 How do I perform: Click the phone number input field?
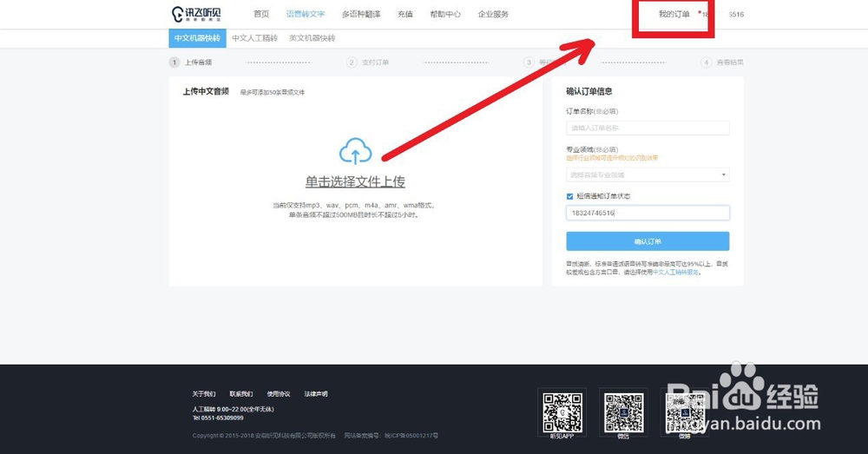pos(648,214)
